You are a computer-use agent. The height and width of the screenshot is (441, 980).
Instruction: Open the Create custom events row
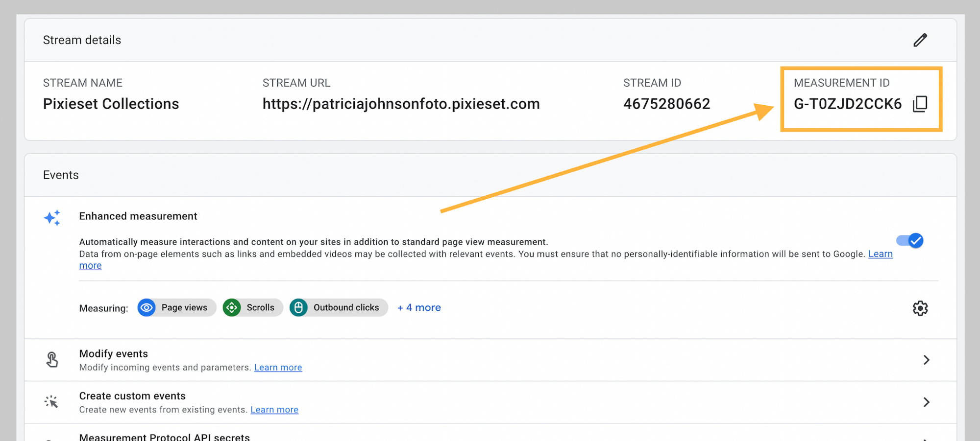click(132, 396)
